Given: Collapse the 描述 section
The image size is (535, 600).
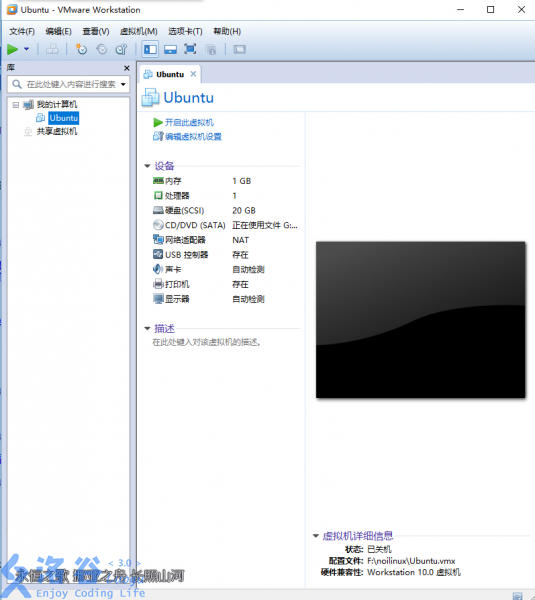Looking at the screenshot, I should point(147,328).
